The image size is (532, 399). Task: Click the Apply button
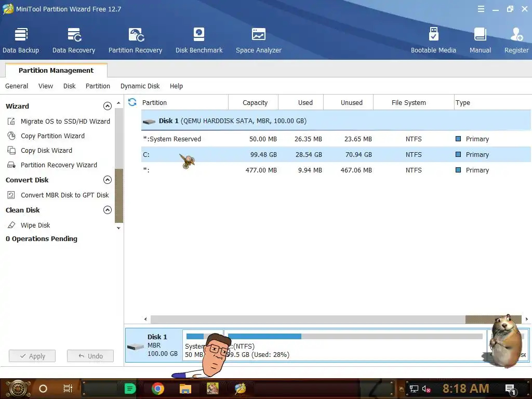(x=32, y=356)
